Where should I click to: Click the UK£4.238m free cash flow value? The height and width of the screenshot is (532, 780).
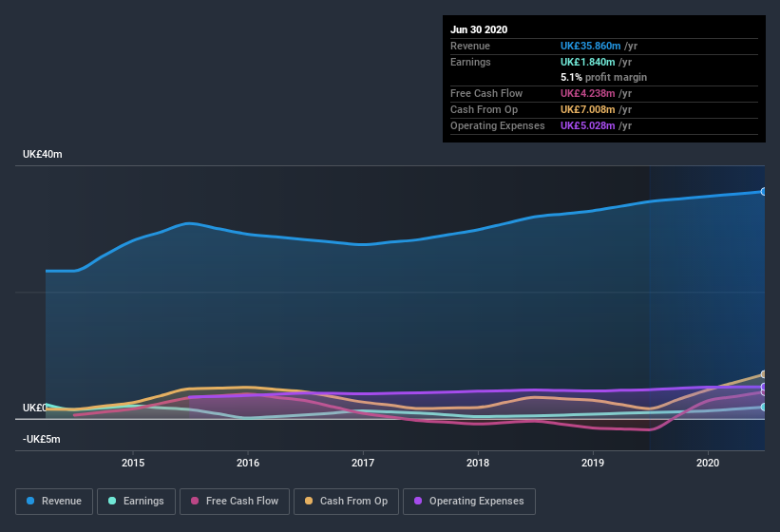point(587,93)
